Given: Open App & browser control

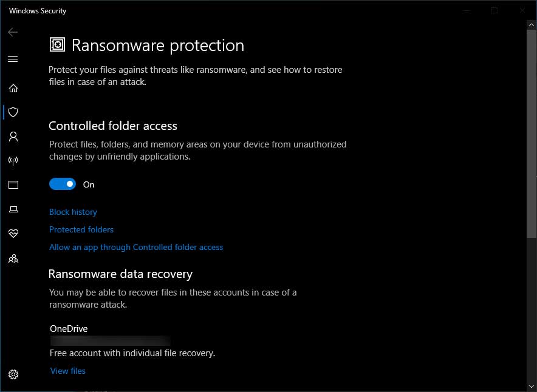Looking at the screenshot, I should (x=13, y=184).
